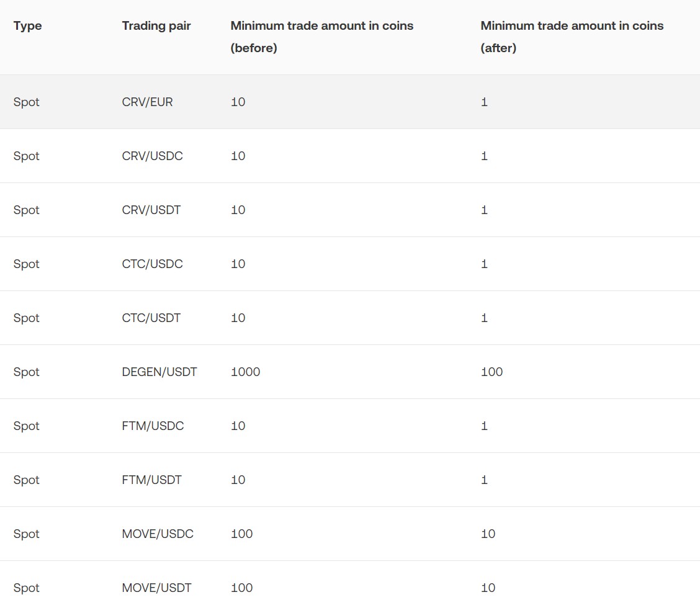Click before value 10 in CRV/EUR row
Screen dimensions: 700x605
[238, 102]
